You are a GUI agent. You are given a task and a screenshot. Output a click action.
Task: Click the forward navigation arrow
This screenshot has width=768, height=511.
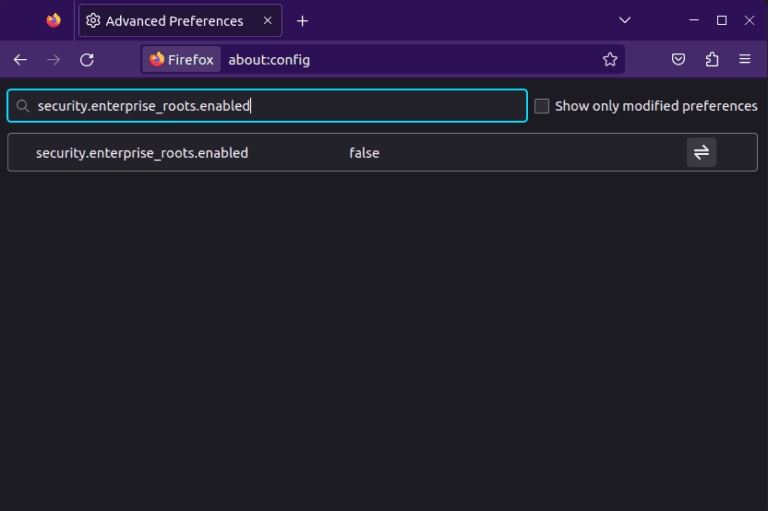point(53,60)
